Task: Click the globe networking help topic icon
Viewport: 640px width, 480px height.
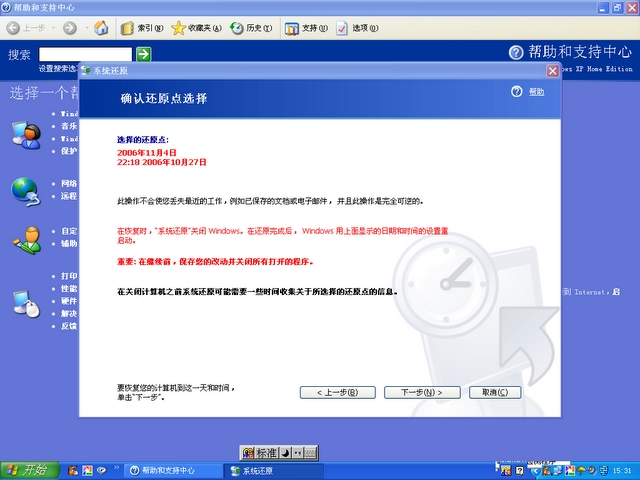Action: point(26,191)
